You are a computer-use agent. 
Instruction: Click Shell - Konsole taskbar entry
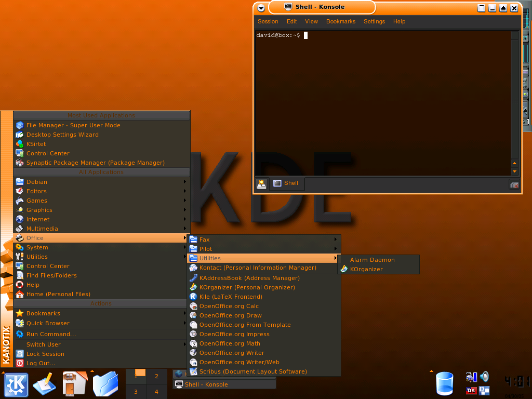click(x=224, y=384)
